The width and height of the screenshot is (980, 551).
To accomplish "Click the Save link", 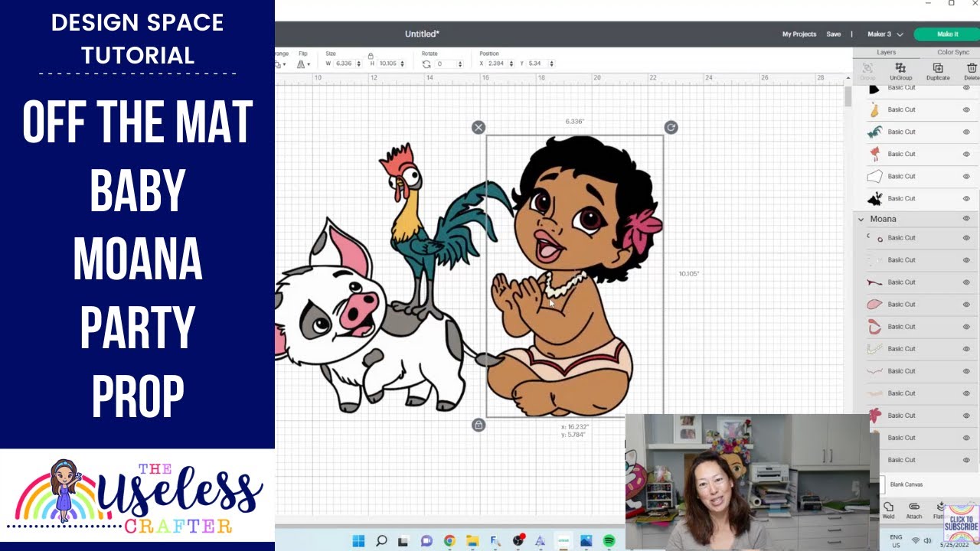I will (x=833, y=34).
